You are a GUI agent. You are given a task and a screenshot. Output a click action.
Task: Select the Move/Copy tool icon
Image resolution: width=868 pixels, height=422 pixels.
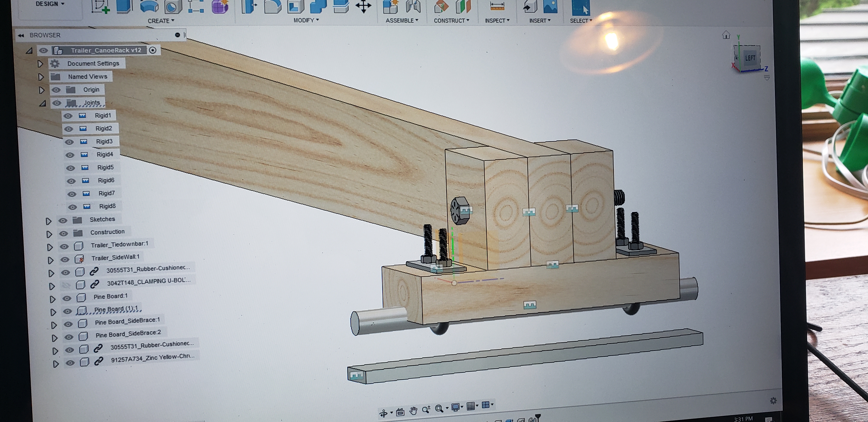[363, 6]
